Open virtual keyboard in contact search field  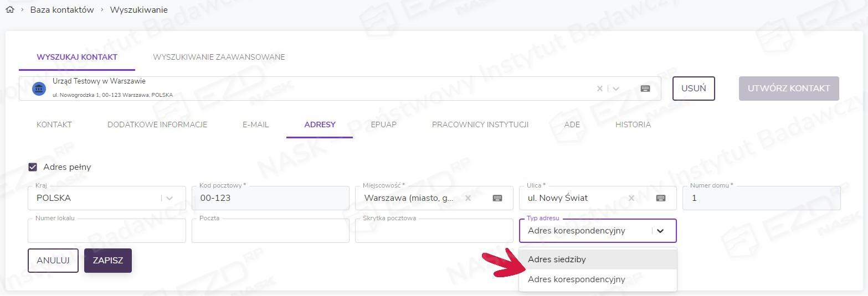(x=645, y=89)
